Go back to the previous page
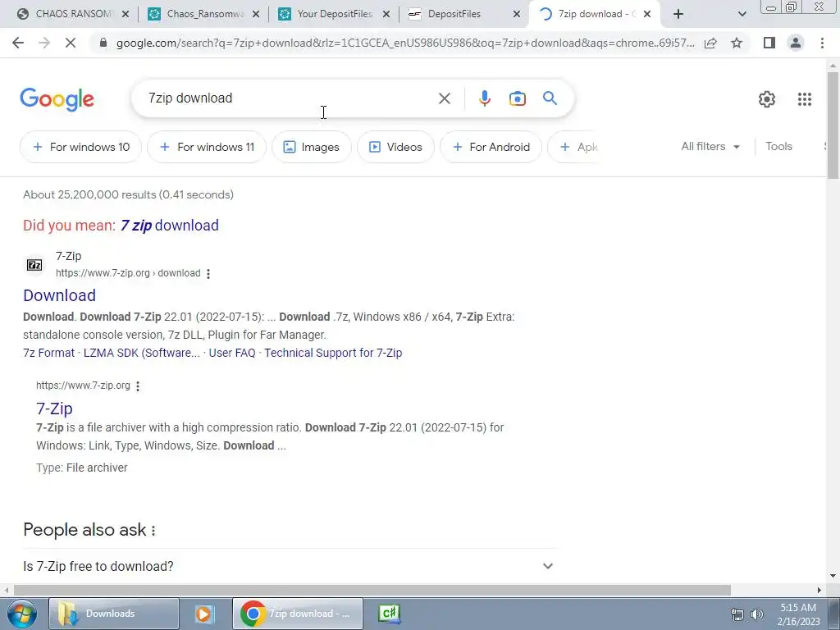Image resolution: width=840 pixels, height=630 pixels. click(18, 43)
